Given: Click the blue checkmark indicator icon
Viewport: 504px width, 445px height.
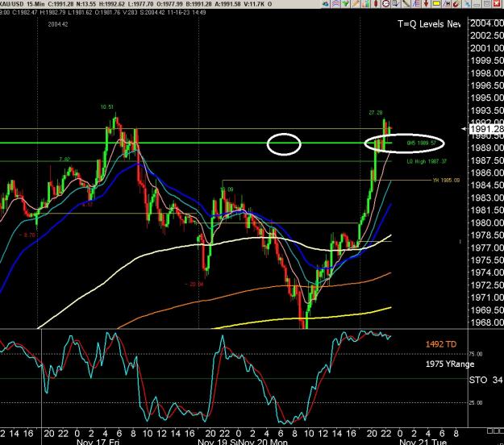Looking at the screenshot, I should pyautogui.click(x=396, y=4).
